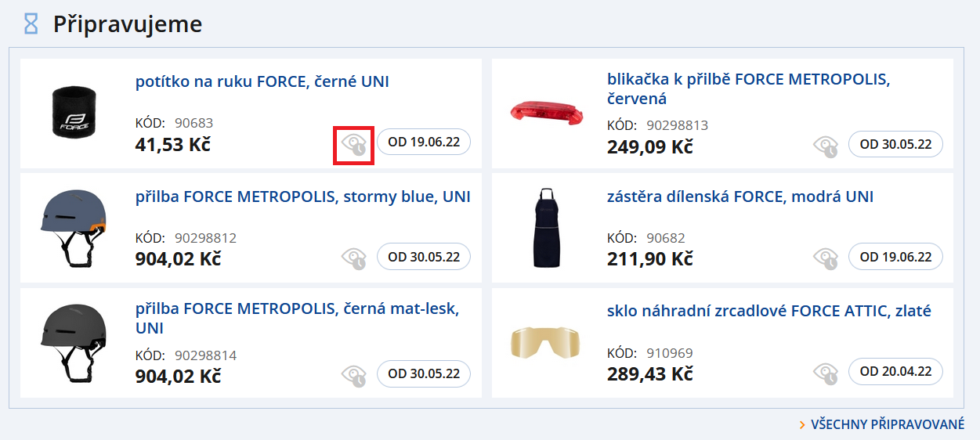Click watch icon for blikačka k přilbě
The width and height of the screenshot is (980, 440).
[x=826, y=146]
